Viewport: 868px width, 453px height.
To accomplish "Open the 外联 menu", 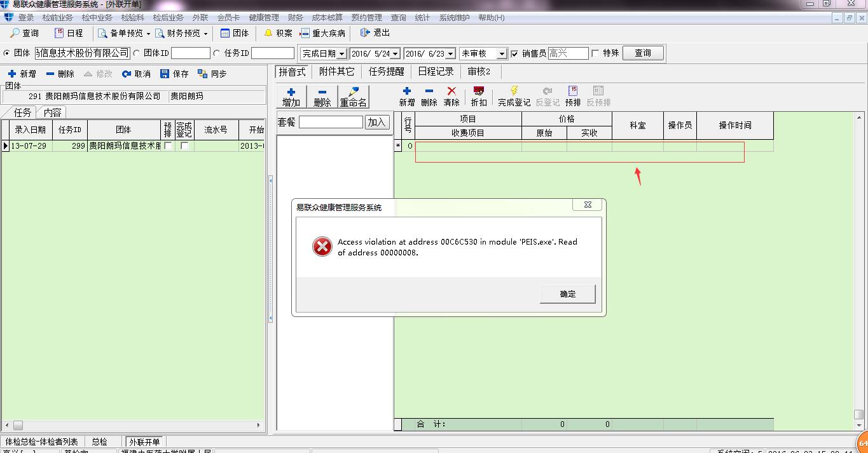I will click(x=200, y=18).
